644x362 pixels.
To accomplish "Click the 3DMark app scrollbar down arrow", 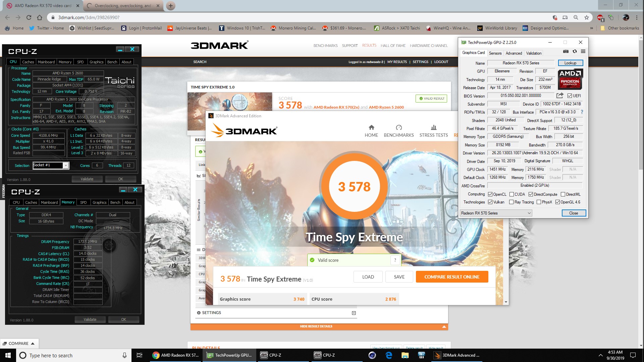I will pyautogui.click(x=506, y=302).
